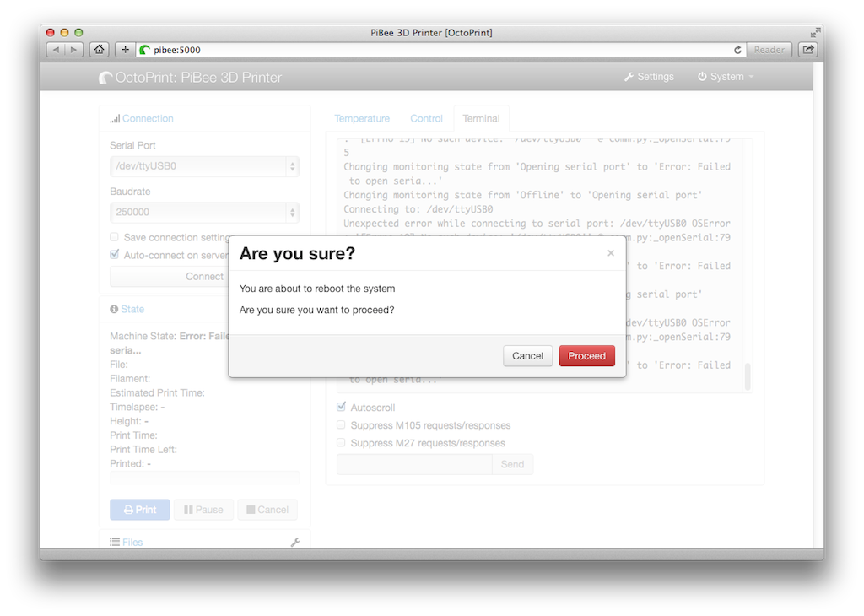Click the 'Connecting to: /dev/ttyUSB0' terminal line
Image resolution: width=864 pixels, height=616 pixels.
click(x=418, y=209)
